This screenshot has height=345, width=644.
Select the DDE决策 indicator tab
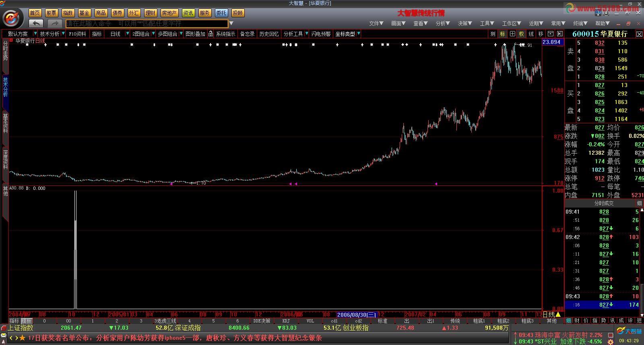click(x=262, y=321)
